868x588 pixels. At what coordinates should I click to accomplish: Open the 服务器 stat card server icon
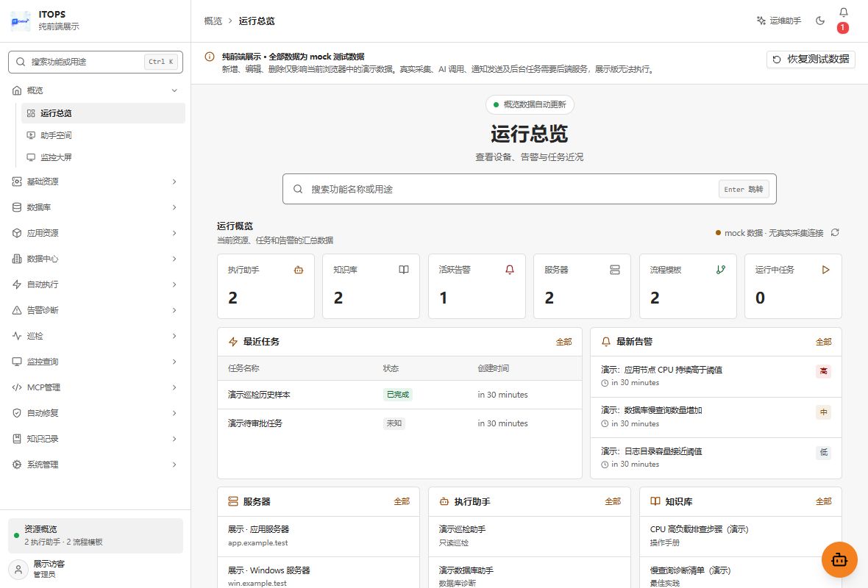pos(615,270)
